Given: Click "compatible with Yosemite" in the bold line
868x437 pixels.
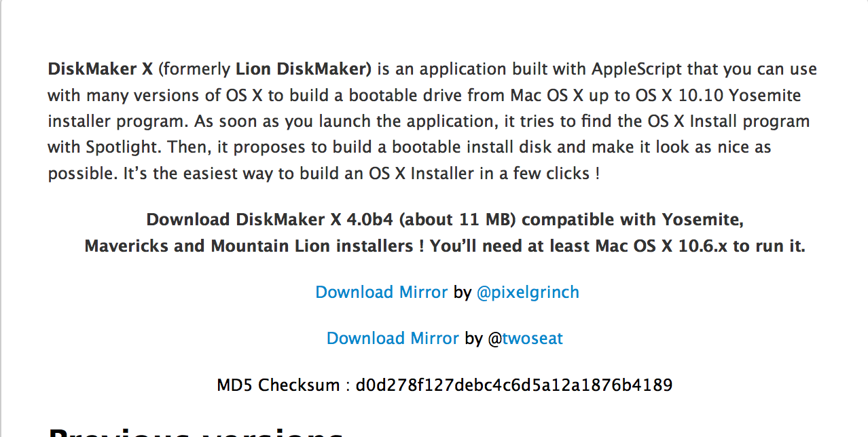Looking at the screenshot, I should tap(632, 220).
